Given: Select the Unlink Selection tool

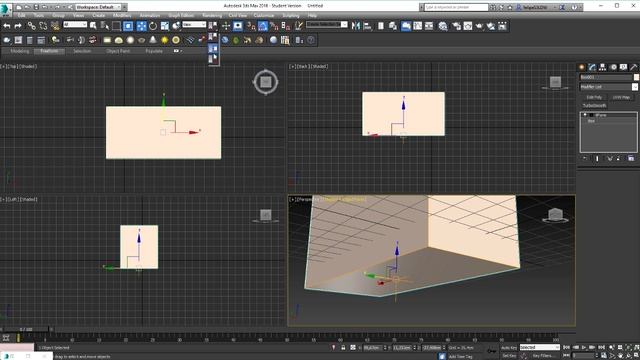Looking at the screenshot, I should point(43,26).
